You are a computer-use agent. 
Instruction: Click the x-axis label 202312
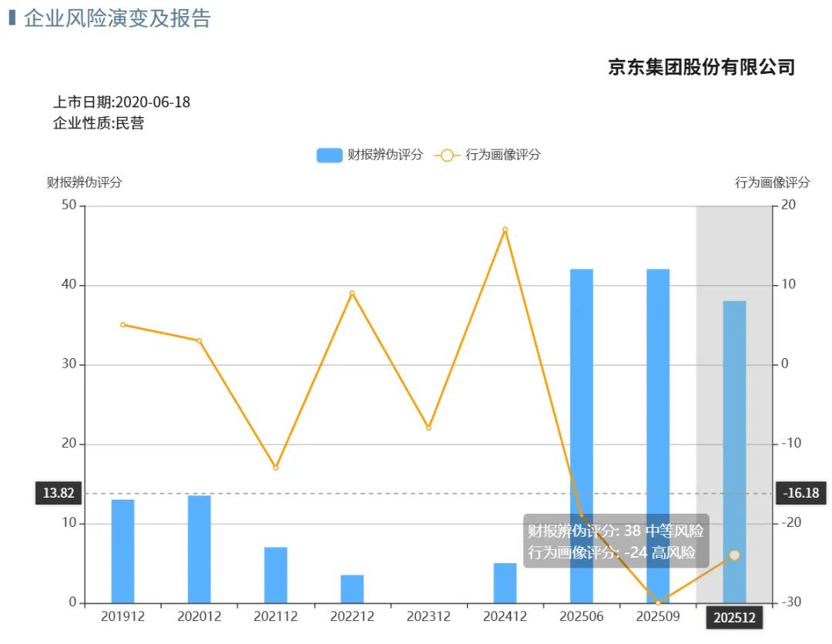click(428, 616)
